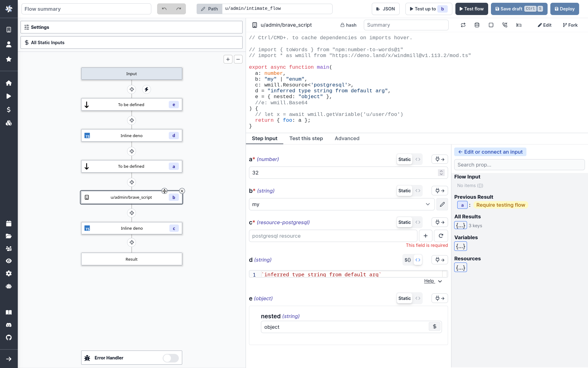
Task: Open the suspend/approval settings for this step
Action: [x=505, y=25]
